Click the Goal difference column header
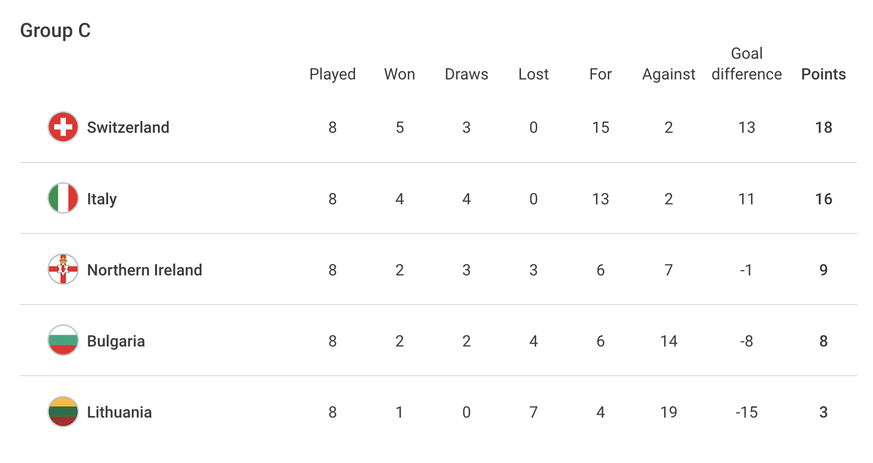The image size is (873, 463). (746, 64)
